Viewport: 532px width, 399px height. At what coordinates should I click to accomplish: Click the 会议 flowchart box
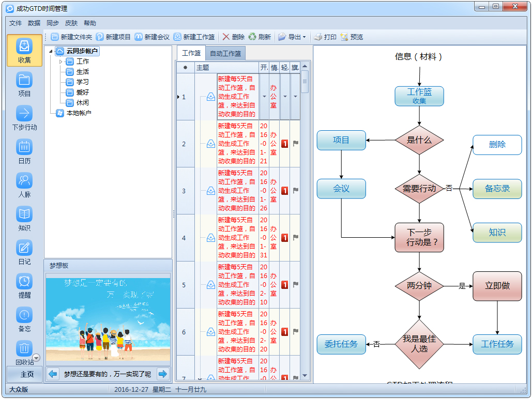click(341, 189)
